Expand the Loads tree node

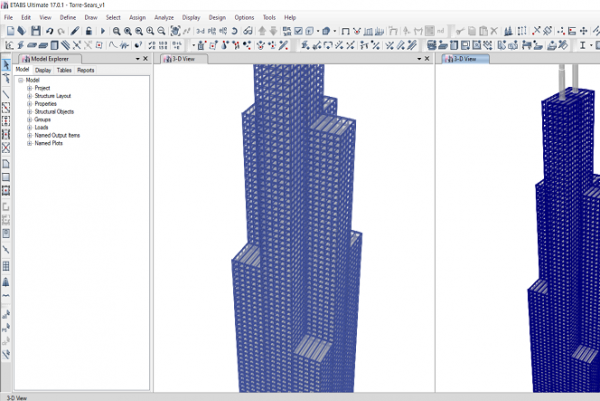tap(29, 127)
